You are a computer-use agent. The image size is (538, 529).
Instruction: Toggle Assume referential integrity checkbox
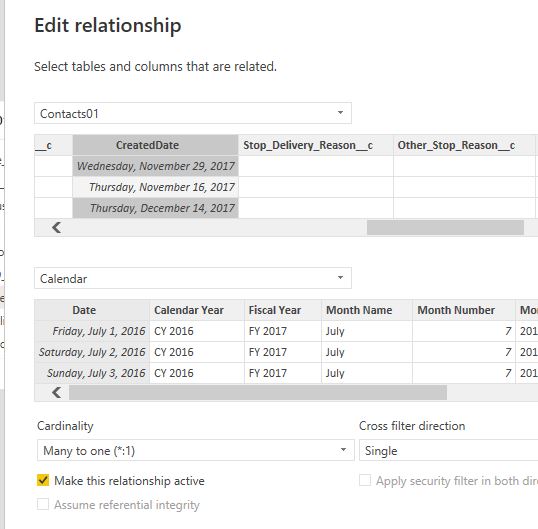43,504
